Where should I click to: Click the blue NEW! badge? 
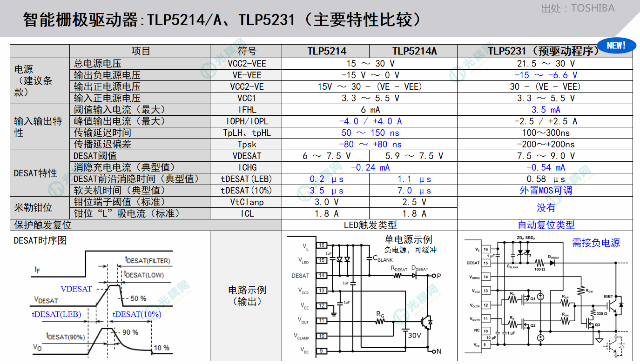(617, 45)
